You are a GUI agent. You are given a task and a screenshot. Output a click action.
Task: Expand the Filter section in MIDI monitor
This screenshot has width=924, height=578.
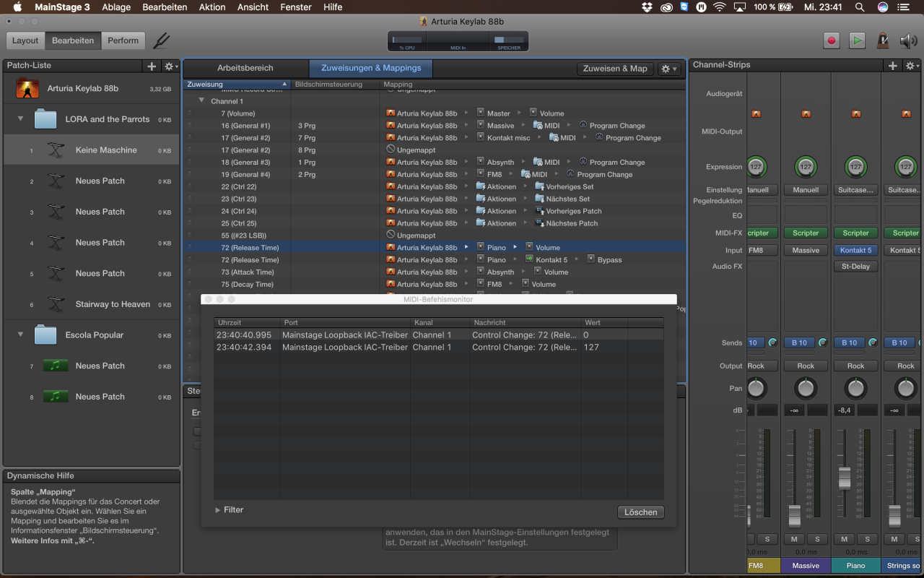tap(219, 510)
